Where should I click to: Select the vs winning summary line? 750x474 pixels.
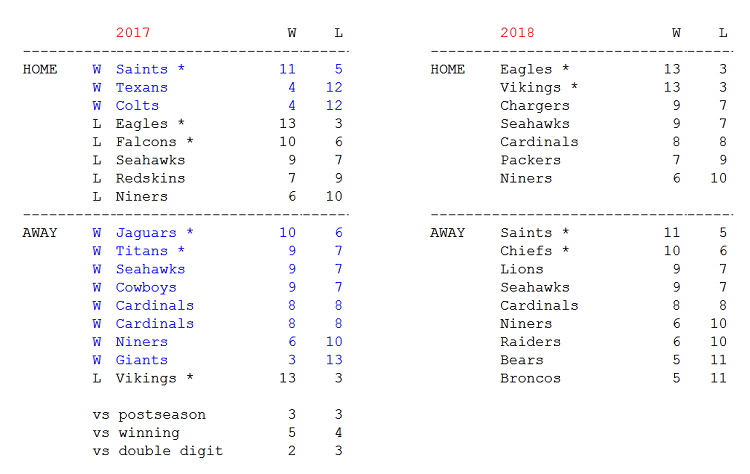click(x=218, y=433)
